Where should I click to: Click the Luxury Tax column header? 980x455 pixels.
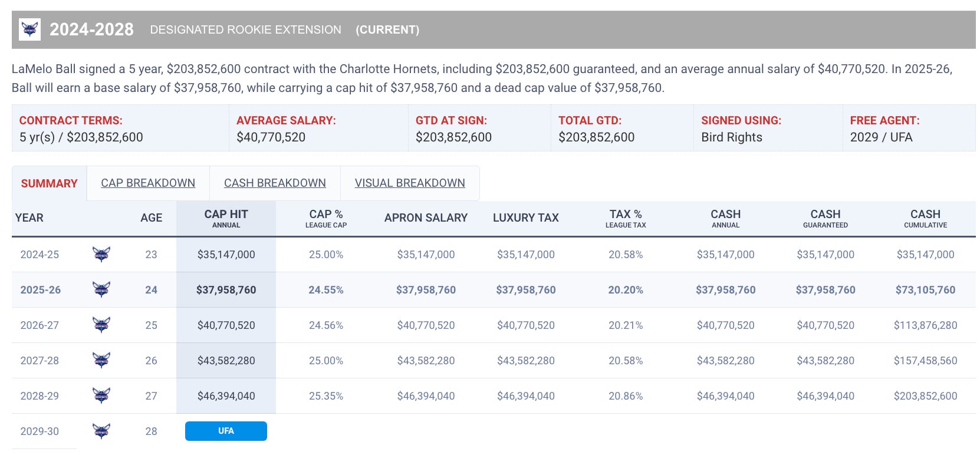(525, 218)
